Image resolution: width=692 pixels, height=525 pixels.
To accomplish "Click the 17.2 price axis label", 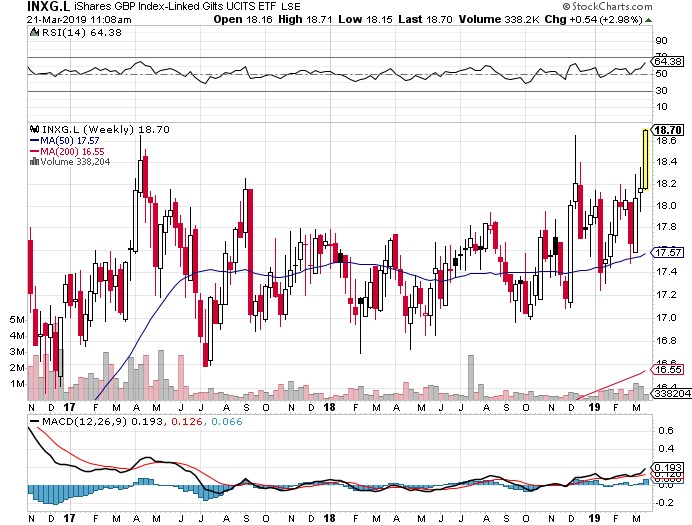I will (x=666, y=295).
